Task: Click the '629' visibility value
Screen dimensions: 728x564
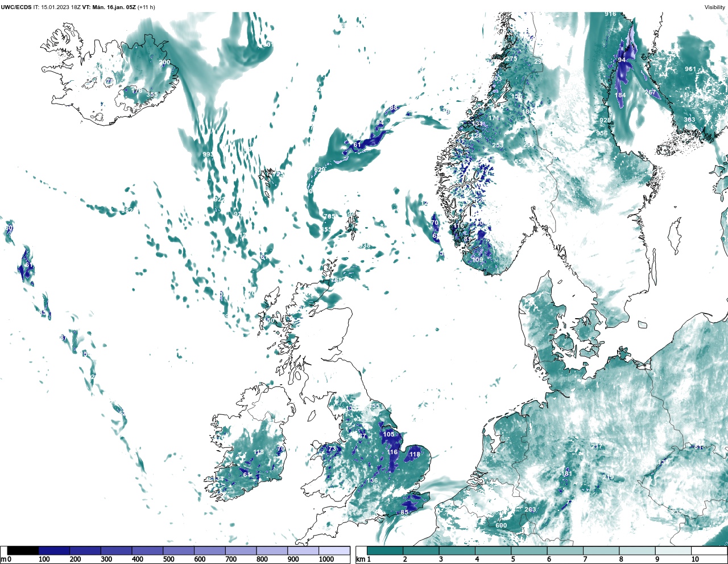Action: pyautogui.click(x=320, y=170)
